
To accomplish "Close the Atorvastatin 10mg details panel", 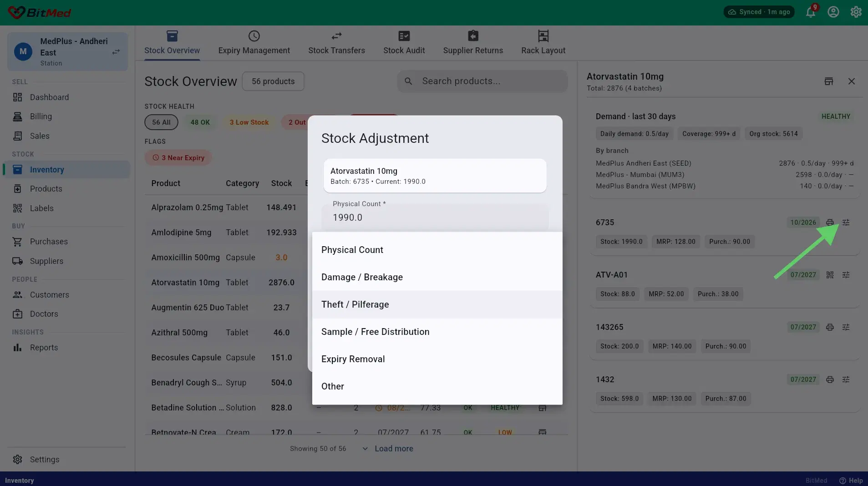I will [x=852, y=81].
